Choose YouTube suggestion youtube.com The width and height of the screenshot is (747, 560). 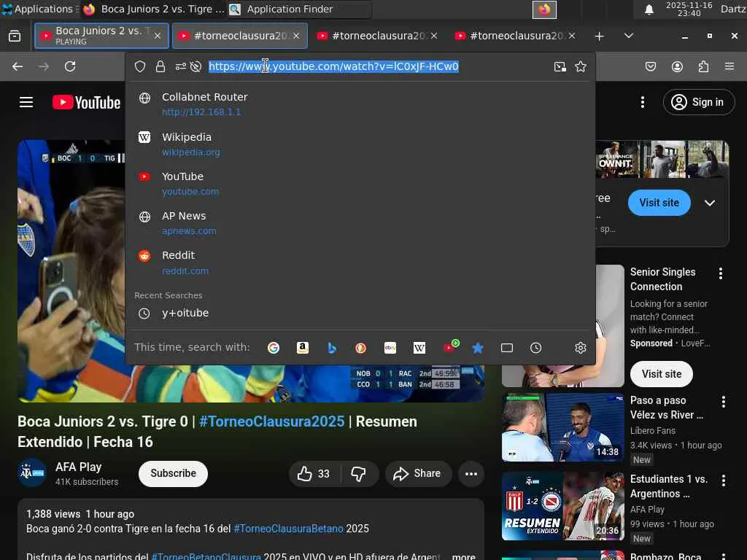coord(360,183)
